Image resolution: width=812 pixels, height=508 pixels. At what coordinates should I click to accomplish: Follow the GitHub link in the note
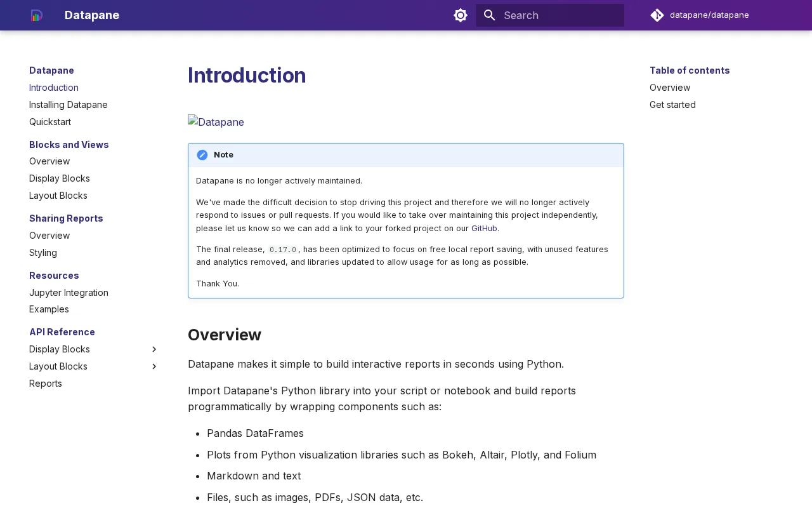484,228
